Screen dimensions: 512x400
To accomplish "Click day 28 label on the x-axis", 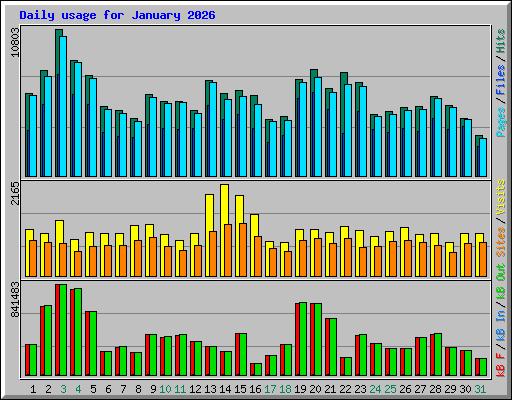I will (x=435, y=389).
